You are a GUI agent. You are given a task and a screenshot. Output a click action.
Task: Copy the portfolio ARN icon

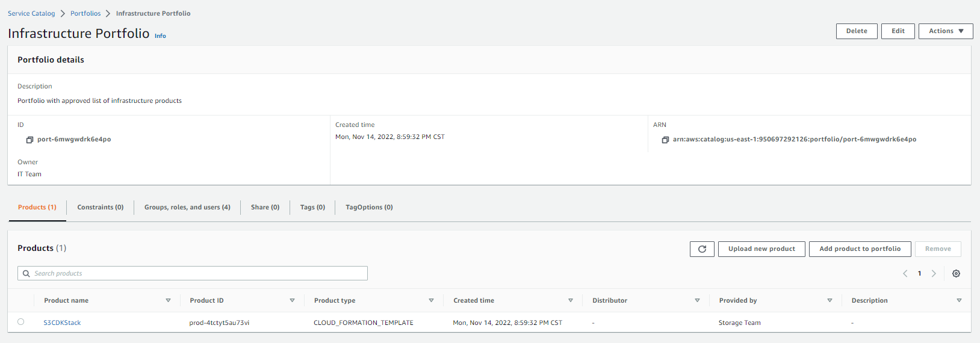point(665,140)
